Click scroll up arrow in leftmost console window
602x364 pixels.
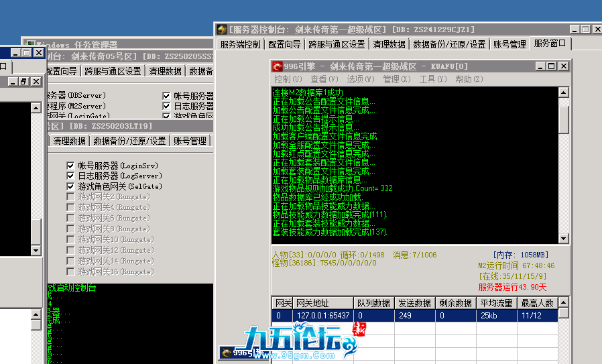(36, 108)
